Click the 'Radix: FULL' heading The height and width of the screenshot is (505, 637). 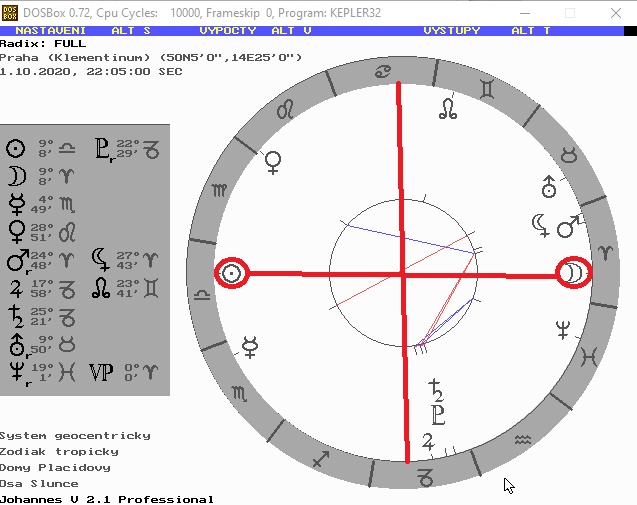click(x=43, y=44)
